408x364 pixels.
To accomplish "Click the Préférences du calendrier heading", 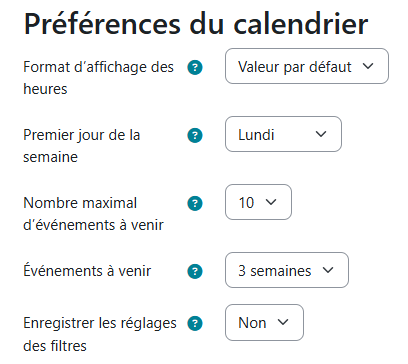I will point(196,24).
